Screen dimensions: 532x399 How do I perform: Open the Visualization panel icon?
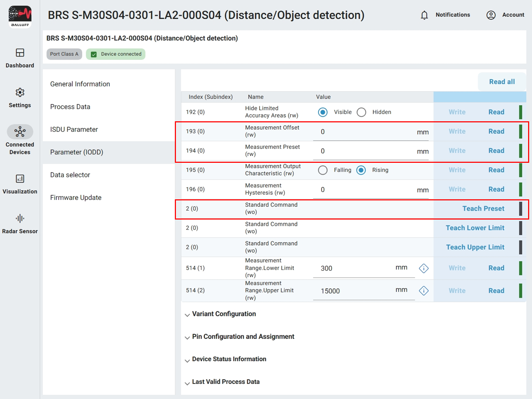[20, 179]
